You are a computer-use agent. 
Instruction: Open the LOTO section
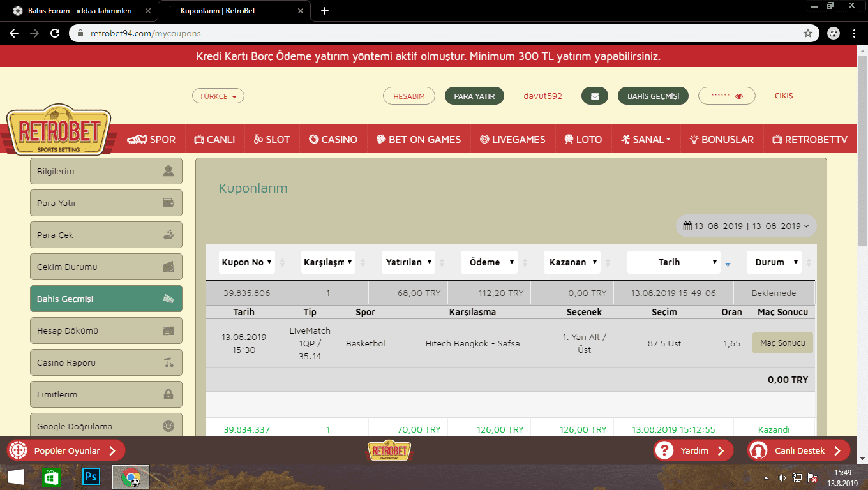point(583,139)
